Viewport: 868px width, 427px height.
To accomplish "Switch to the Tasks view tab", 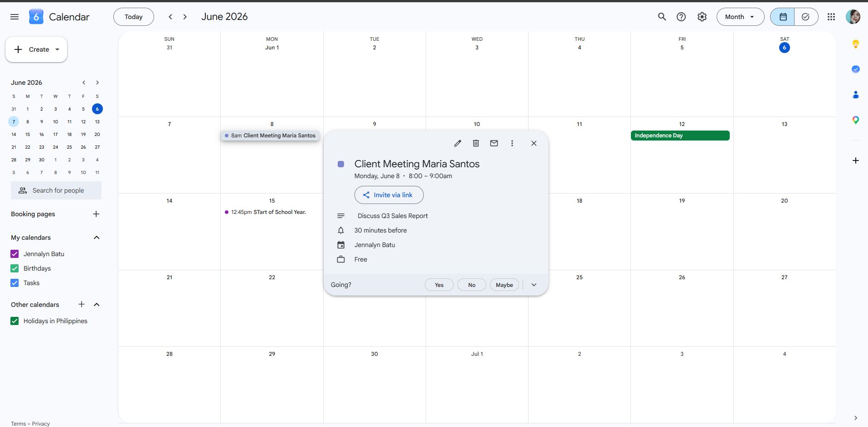I will point(806,17).
